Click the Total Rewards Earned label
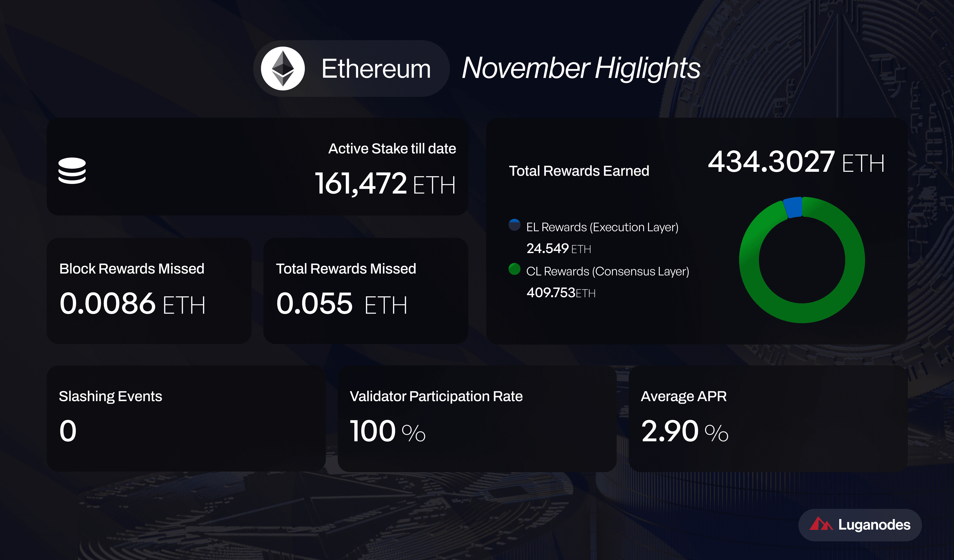 [579, 171]
